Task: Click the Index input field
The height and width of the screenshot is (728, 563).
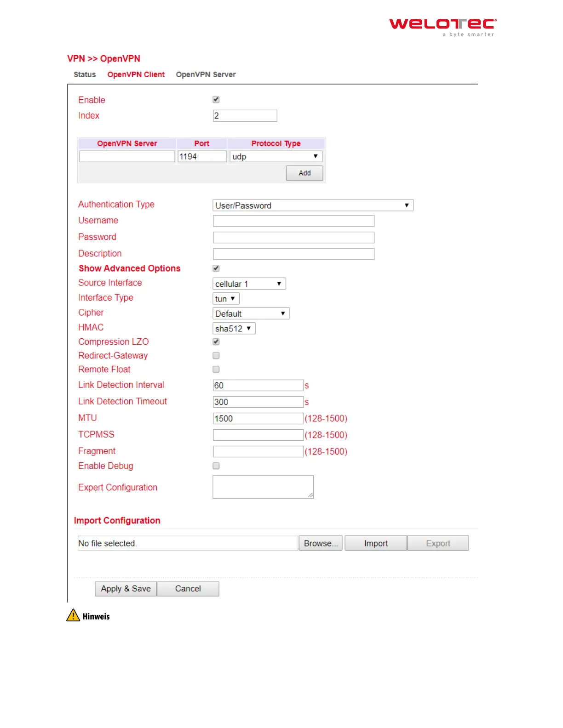Action: coord(245,116)
